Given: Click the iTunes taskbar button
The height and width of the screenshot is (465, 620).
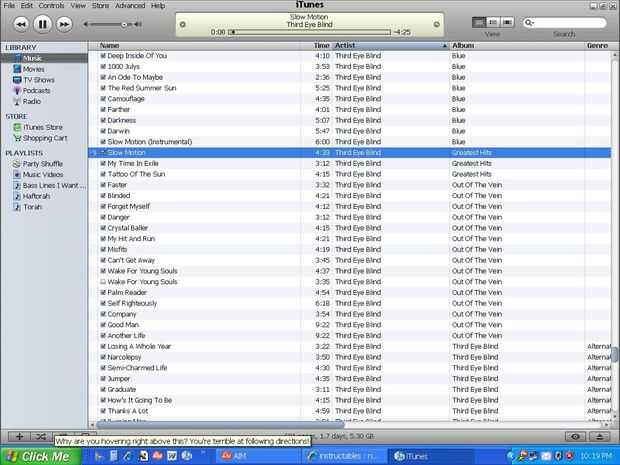Looking at the screenshot, I should (429, 456).
